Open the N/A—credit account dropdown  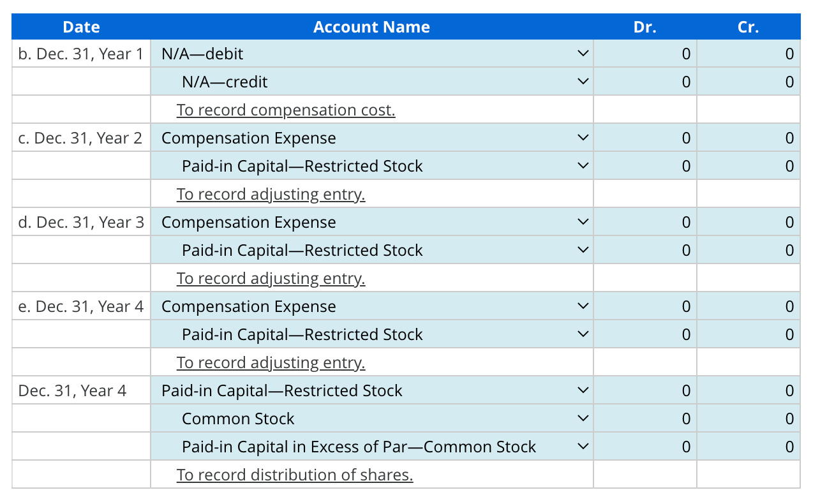click(583, 81)
